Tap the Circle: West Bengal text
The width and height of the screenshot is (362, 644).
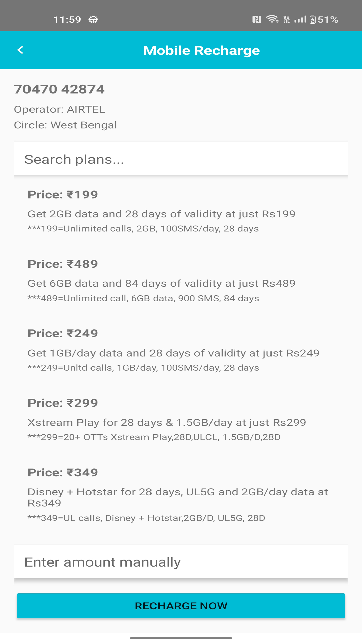click(x=65, y=125)
